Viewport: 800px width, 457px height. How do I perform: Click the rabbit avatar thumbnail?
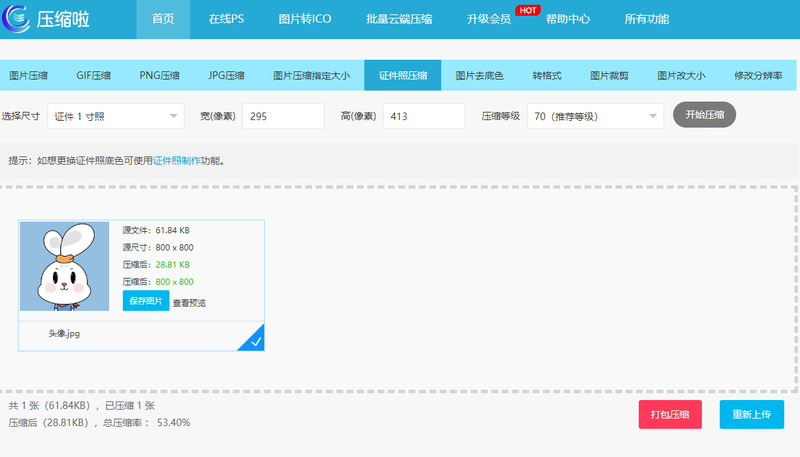pyautogui.click(x=64, y=266)
